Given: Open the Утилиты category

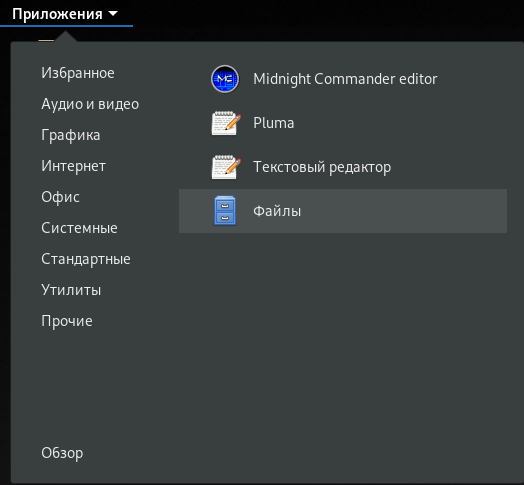Looking at the screenshot, I should [x=71, y=290].
